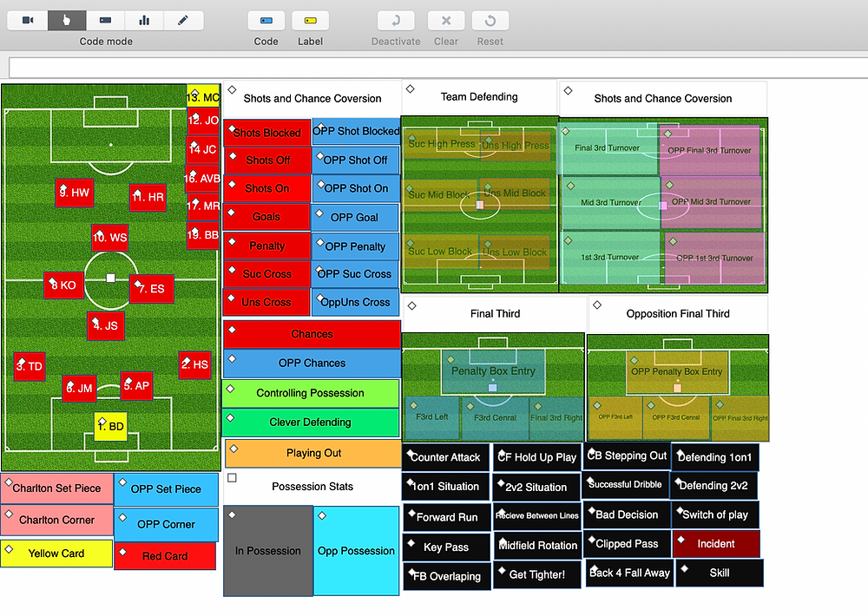Click the Suc High Press zone
Image resolution: width=868 pixels, height=616 pixels.
[x=441, y=144]
